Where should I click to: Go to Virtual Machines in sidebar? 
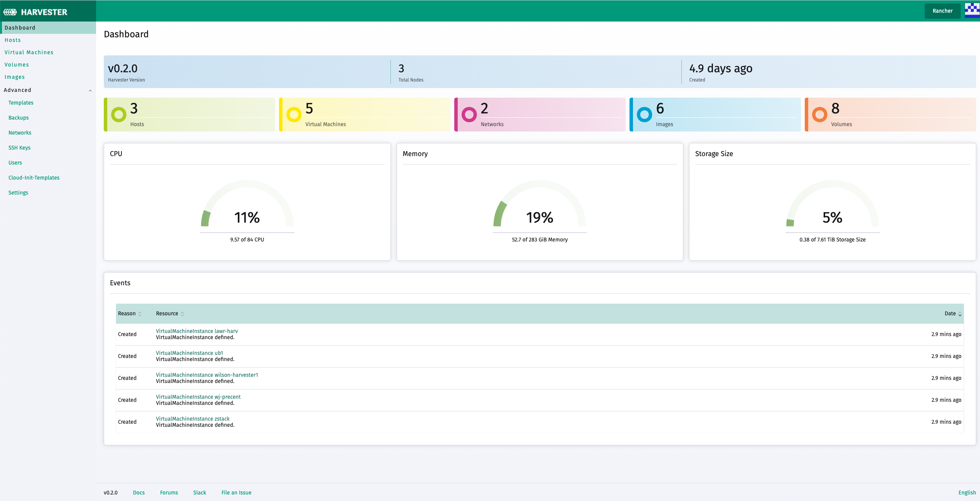[29, 52]
